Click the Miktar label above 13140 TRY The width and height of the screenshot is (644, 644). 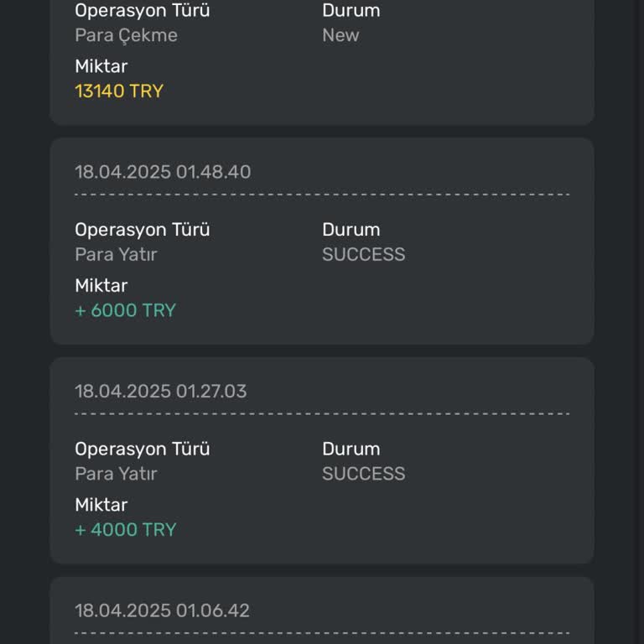point(101,66)
